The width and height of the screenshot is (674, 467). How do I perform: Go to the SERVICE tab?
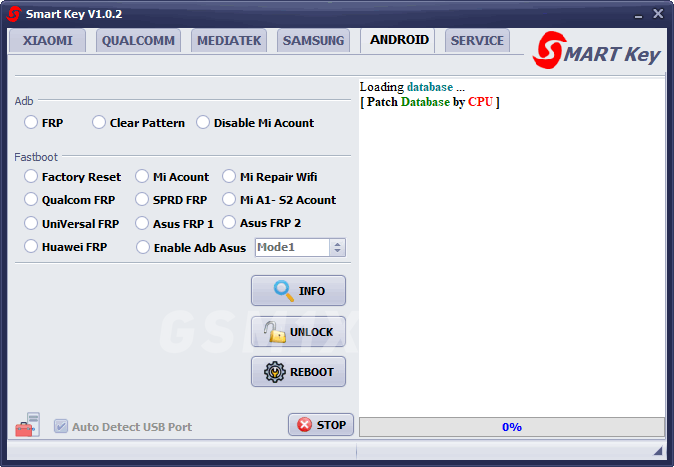point(477,40)
